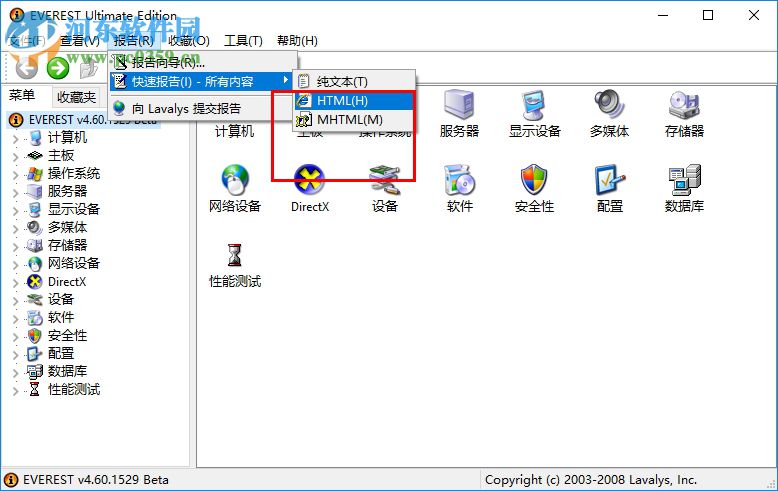Screen dimensions: 778x491
Task: Click the 计算机 label in main panel
Action: 234,131
